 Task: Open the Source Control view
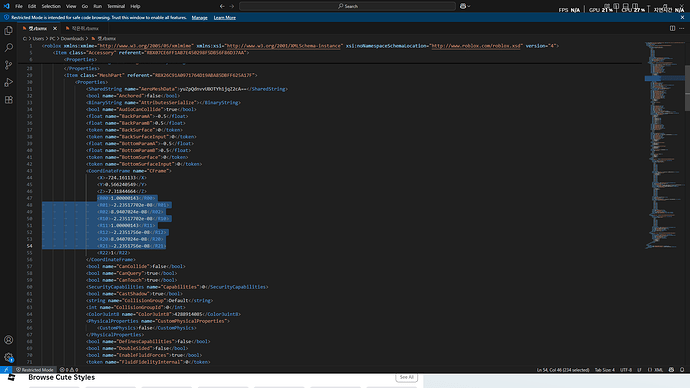tap(8, 65)
